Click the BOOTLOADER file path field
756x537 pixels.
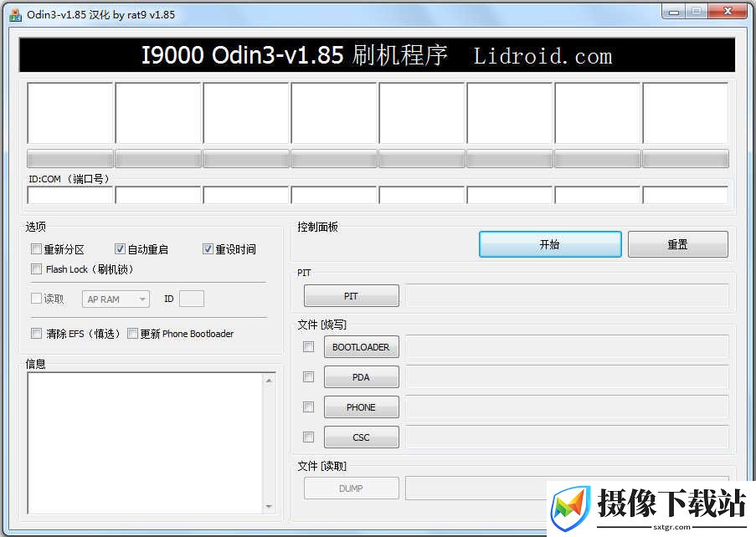click(x=567, y=347)
